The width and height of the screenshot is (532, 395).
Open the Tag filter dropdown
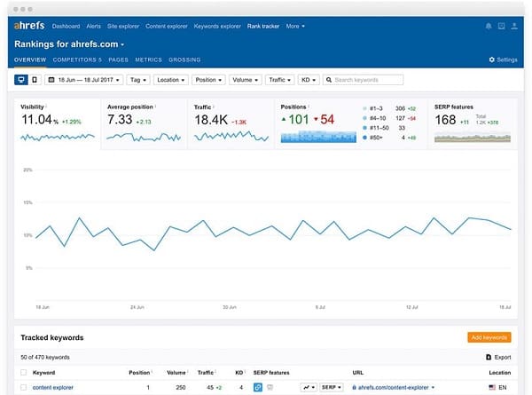click(138, 80)
